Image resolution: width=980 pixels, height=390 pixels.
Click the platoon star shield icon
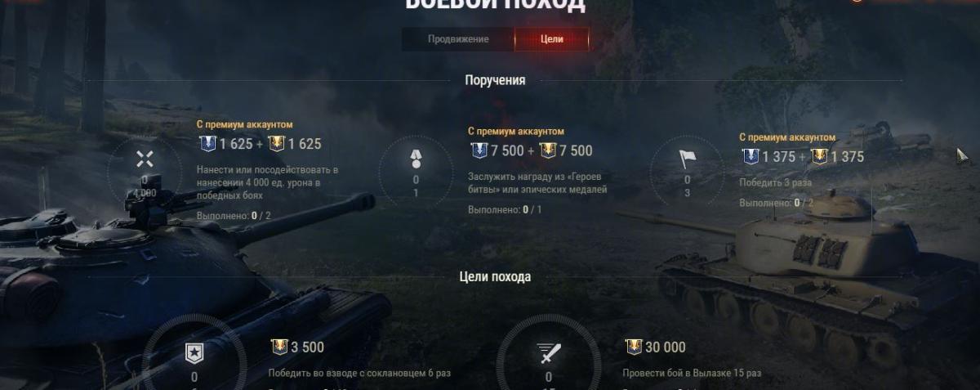[x=194, y=352]
